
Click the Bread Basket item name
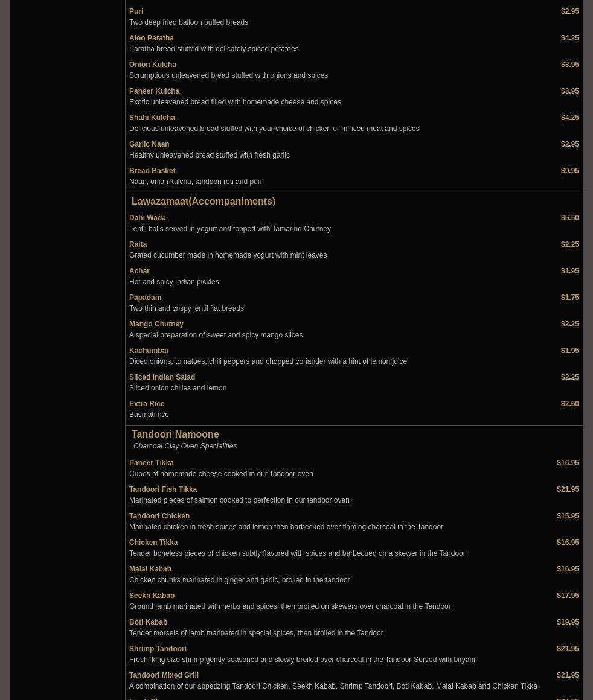(x=152, y=171)
